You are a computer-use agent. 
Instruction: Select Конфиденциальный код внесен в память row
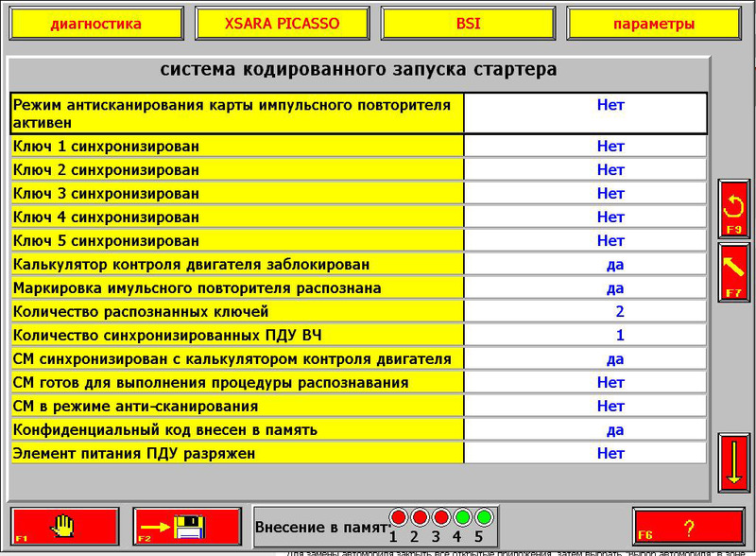[x=359, y=429]
